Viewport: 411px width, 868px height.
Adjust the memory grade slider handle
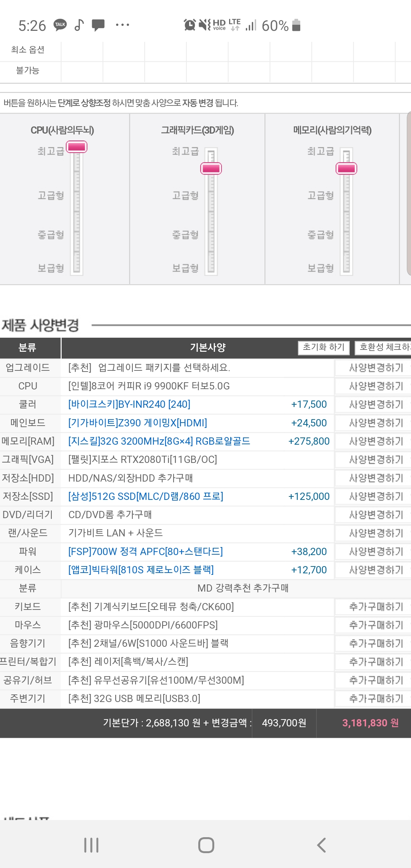click(346, 168)
